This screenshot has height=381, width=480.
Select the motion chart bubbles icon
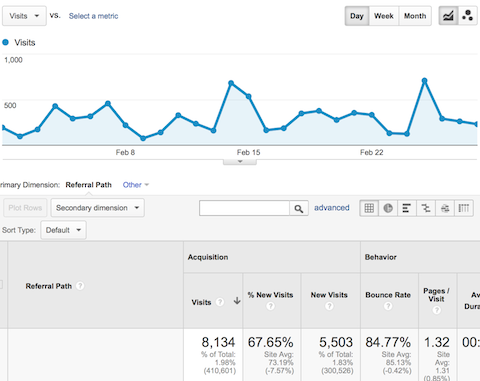(467, 16)
